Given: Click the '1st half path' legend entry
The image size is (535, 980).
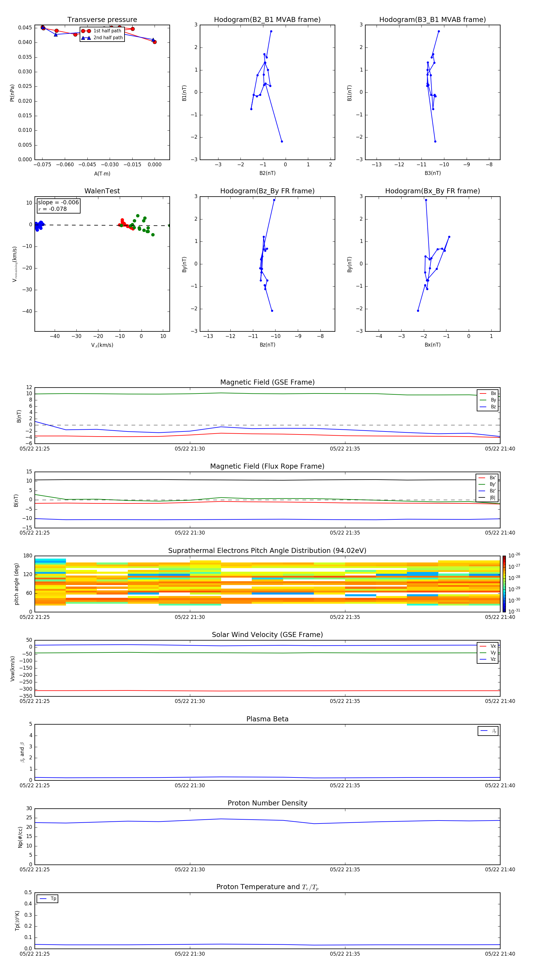Looking at the screenshot, I should click(101, 31).
